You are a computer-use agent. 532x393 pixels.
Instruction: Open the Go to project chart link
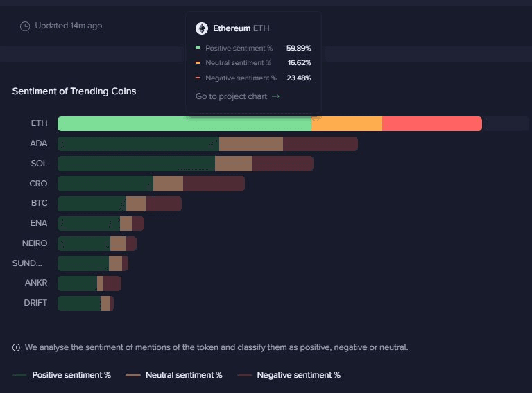point(231,96)
